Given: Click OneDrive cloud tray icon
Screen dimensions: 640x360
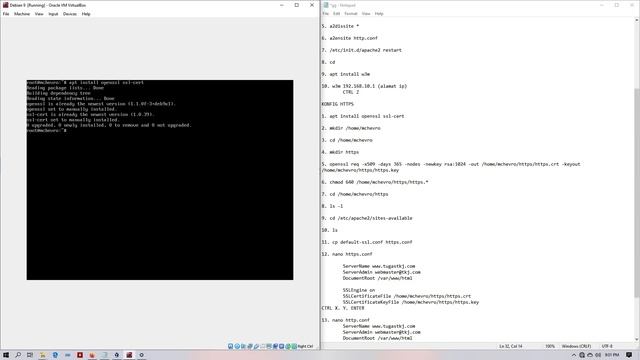Looking at the screenshot, I should tap(590, 355).
